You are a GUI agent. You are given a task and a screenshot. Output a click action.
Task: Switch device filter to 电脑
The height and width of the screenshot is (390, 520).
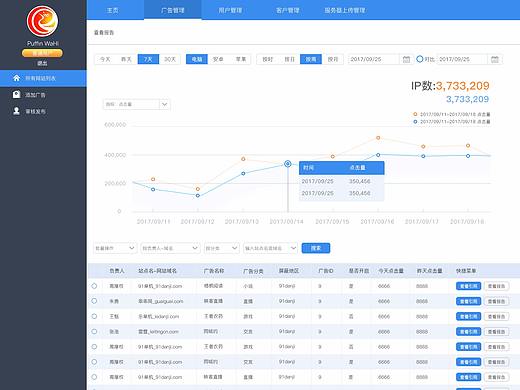197,59
